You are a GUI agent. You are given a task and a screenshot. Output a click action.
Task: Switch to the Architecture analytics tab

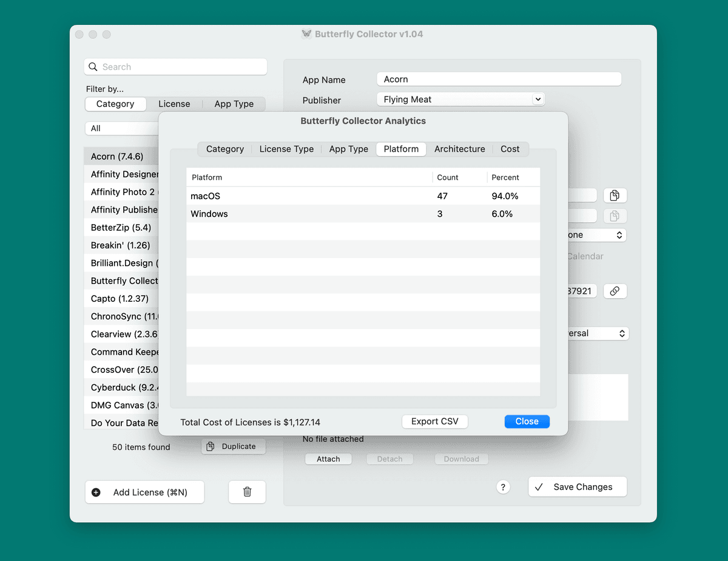click(x=459, y=149)
